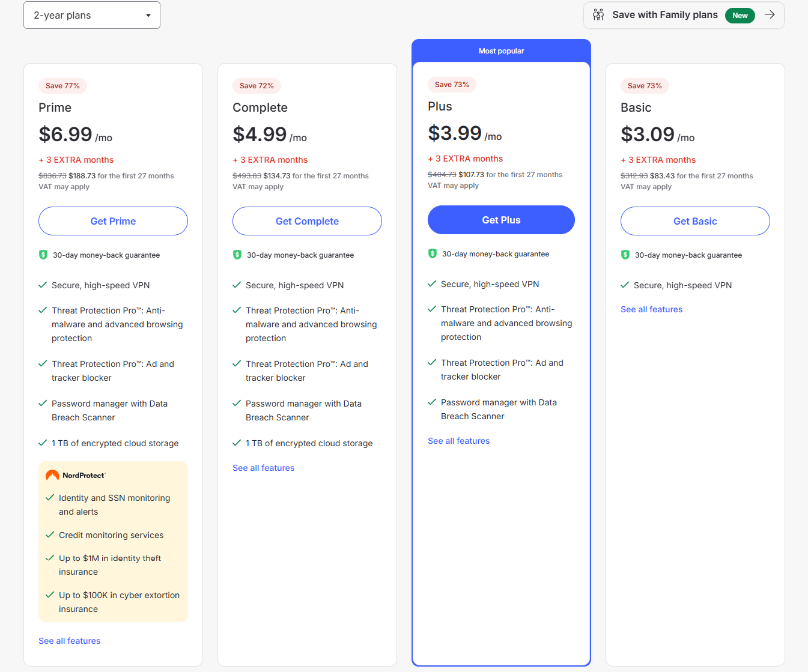Open the 2-year plans dropdown
This screenshot has height=672, width=808.
click(92, 15)
